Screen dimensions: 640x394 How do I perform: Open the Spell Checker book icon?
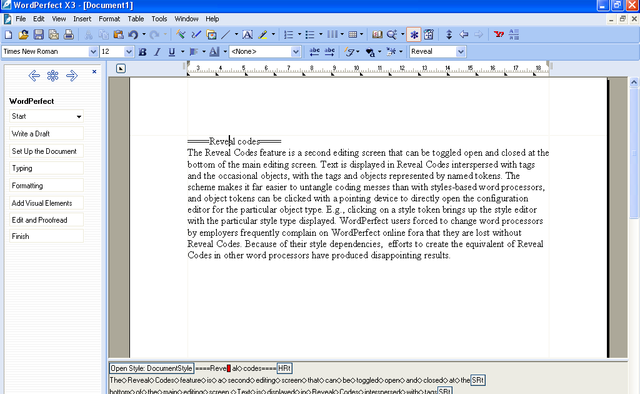click(x=378, y=35)
